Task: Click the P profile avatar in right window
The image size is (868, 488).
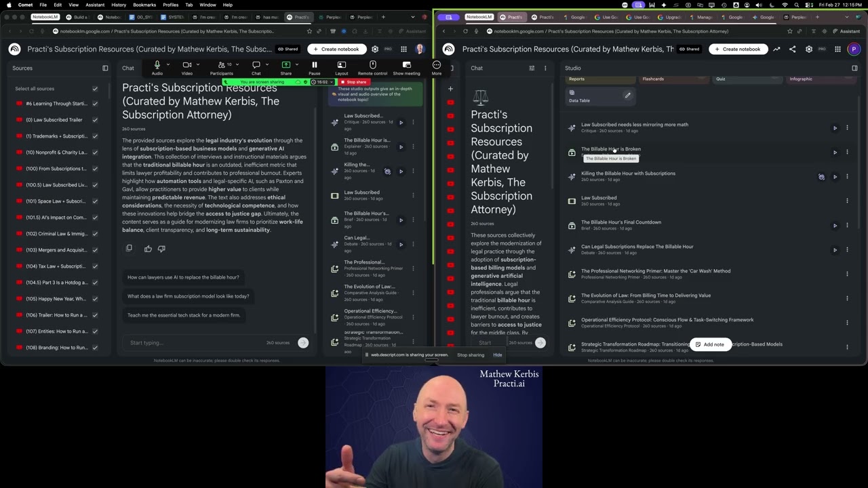Action: tap(854, 49)
